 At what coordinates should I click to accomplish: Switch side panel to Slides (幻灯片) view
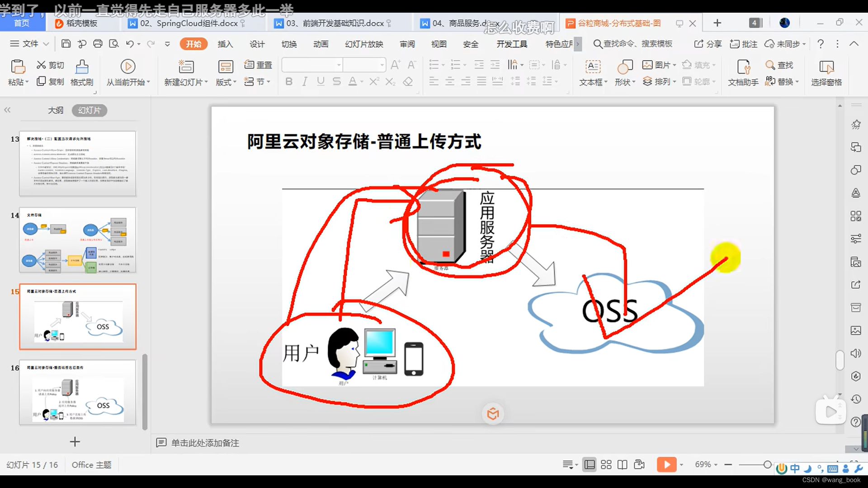point(89,110)
